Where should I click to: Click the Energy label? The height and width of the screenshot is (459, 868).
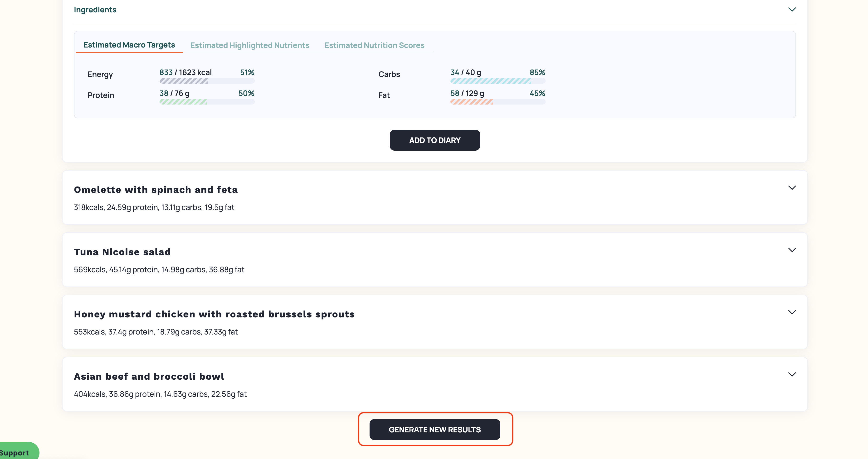pyautogui.click(x=100, y=74)
